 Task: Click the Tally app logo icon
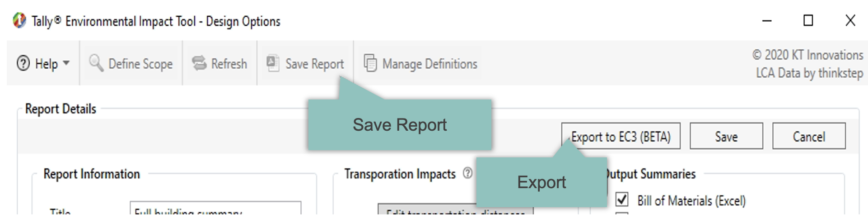point(19,20)
